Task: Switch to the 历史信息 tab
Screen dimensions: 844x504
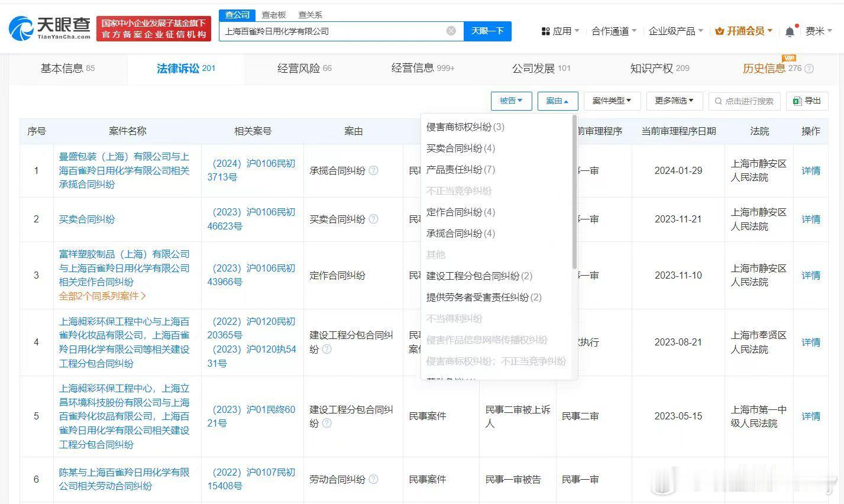Action: [772, 69]
